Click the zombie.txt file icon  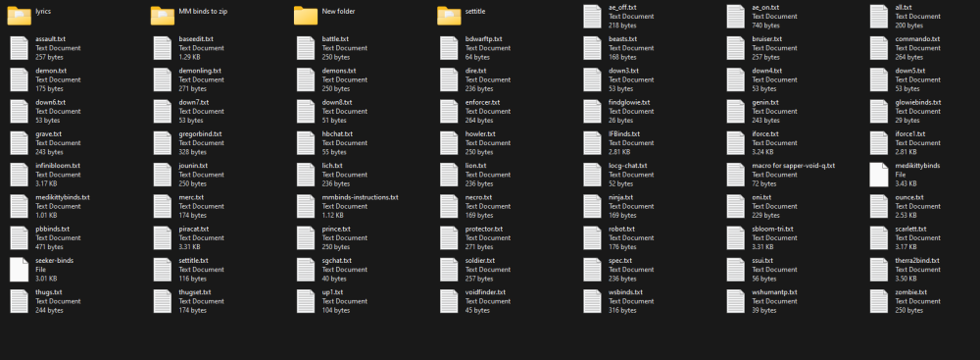[878, 301]
